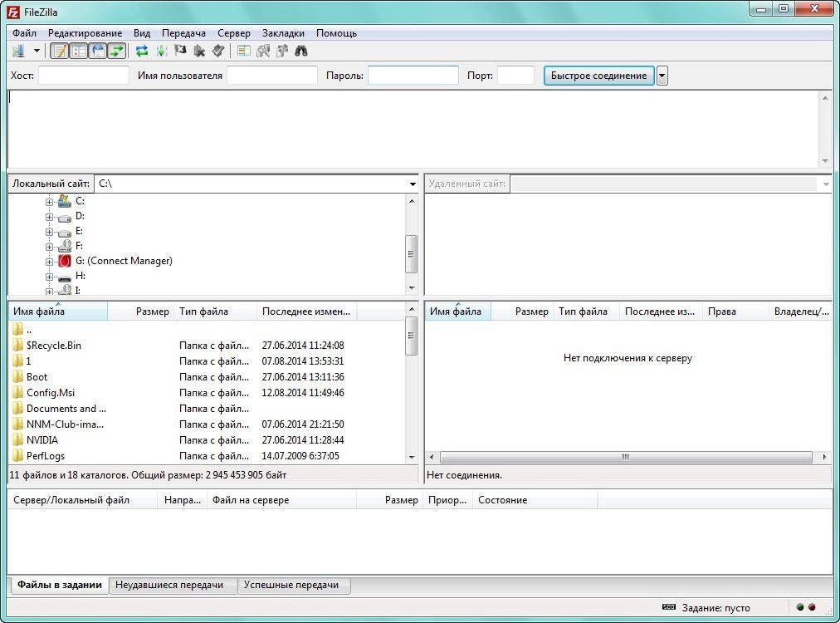Open the Файл menu

[25, 32]
